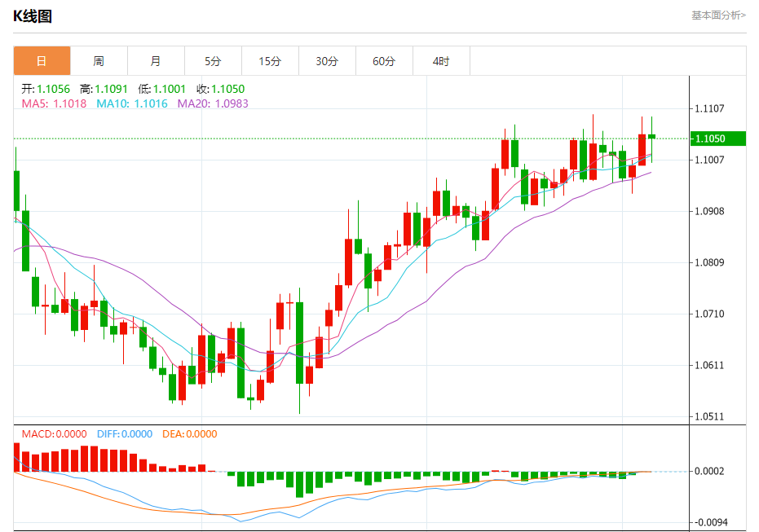The width and height of the screenshot is (759, 532).
Task: Open the 30分 interval tab
Action: point(327,61)
